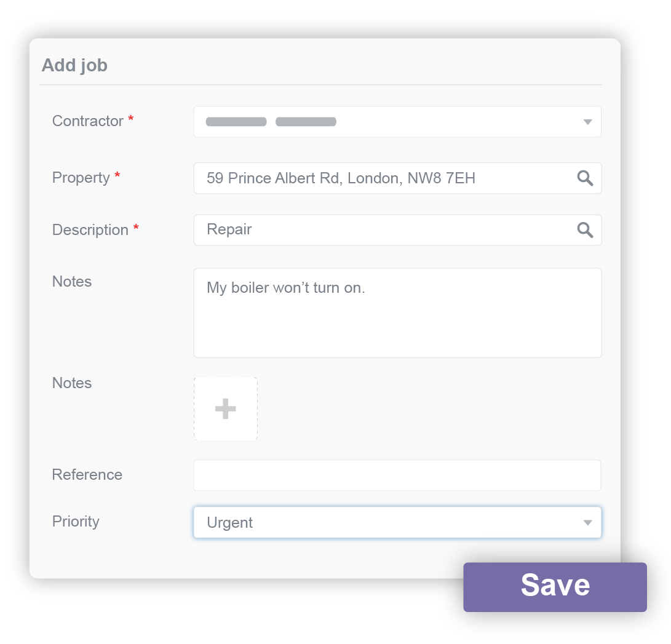This screenshot has height=644, width=671.
Task: Click the search icon in Property field
Action: pos(585,178)
